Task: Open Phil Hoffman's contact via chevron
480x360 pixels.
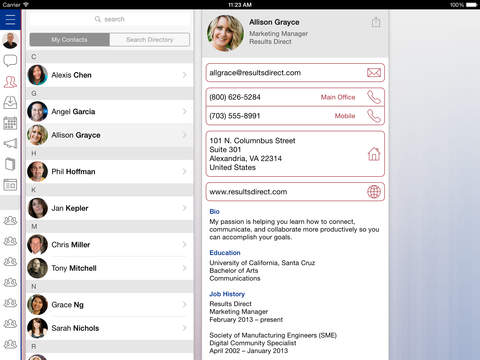Action: [x=184, y=171]
